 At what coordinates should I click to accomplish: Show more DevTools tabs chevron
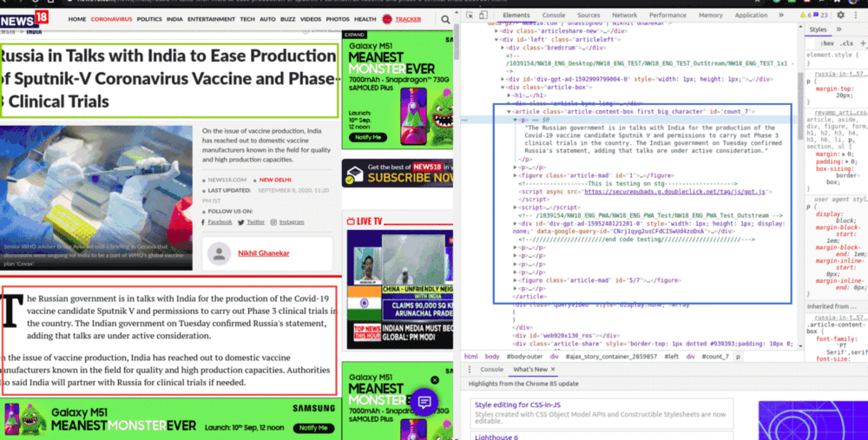(781, 16)
